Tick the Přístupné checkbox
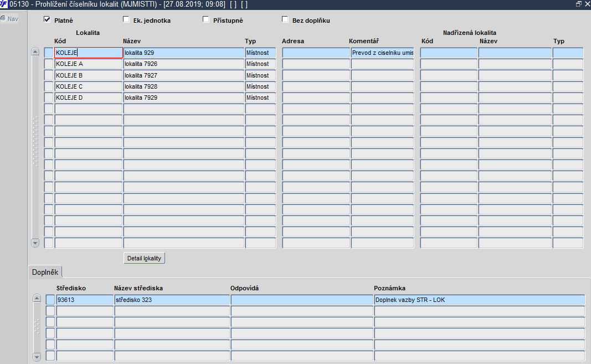Screen dimensions: 591x364 (x=206, y=19)
